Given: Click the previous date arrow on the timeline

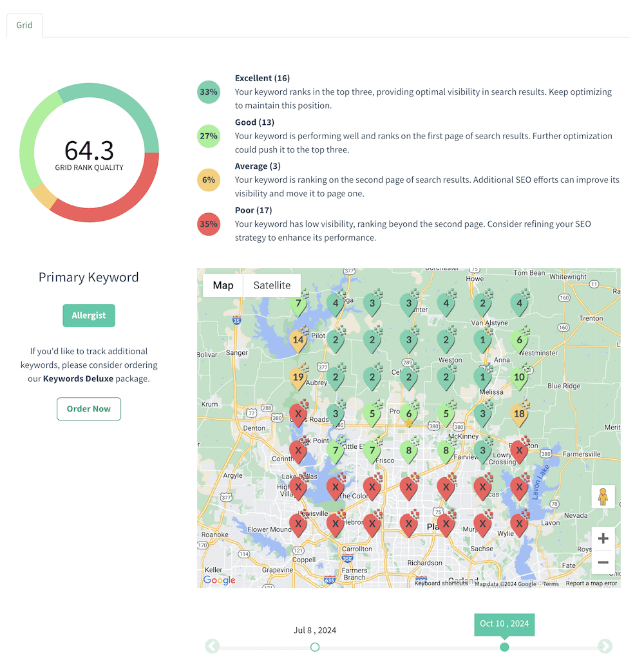Looking at the screenshot, I should [x=212, y=646].
